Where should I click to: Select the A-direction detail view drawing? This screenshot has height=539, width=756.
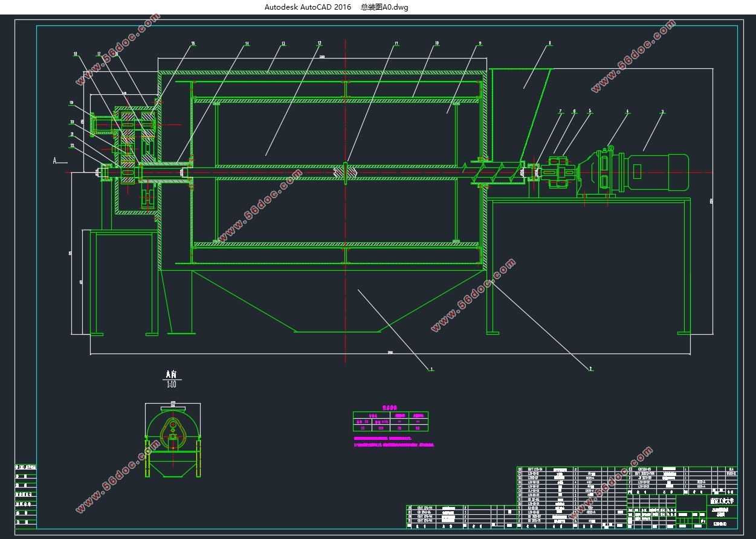173,440
